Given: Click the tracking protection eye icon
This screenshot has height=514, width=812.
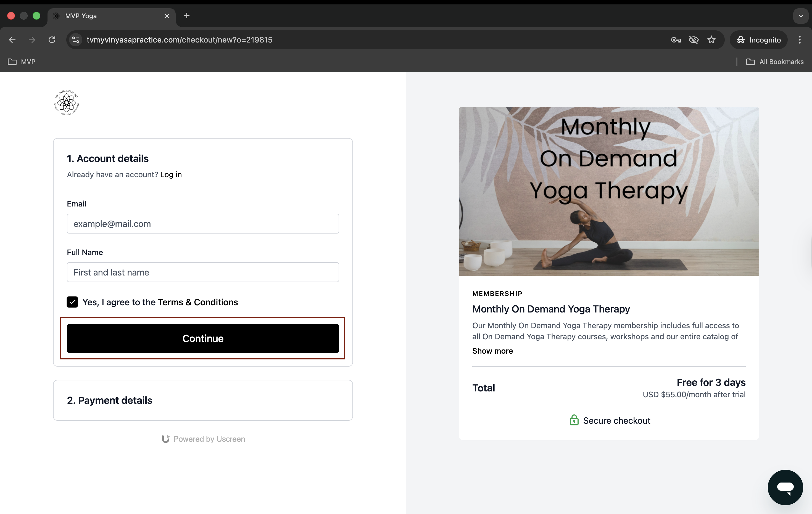Looking at the screenshot, I should coord(694,40).
